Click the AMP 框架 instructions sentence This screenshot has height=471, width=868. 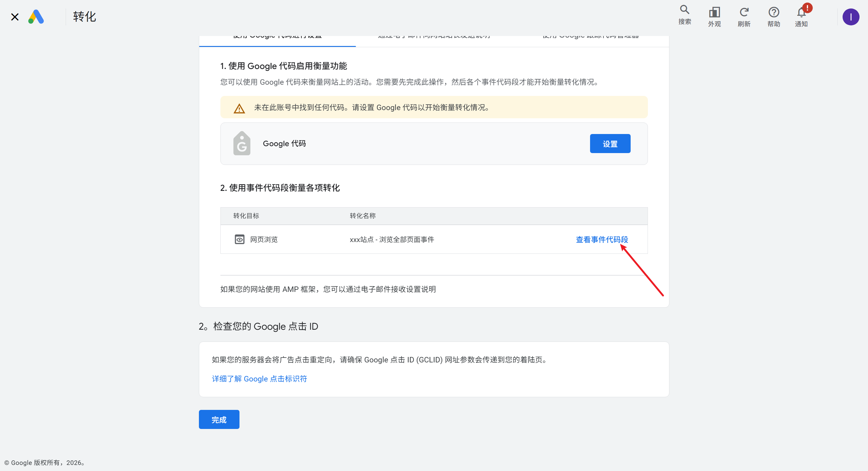pos(328,289)
